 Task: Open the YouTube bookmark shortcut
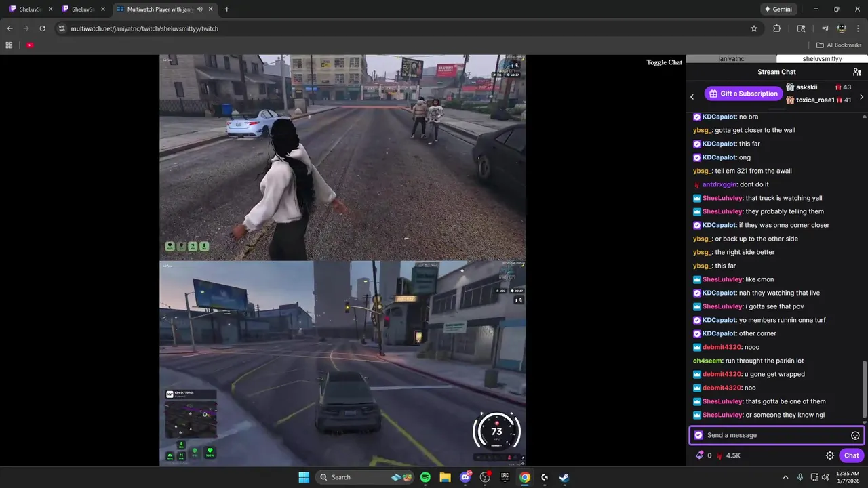pyautogui.click(x=30, y=45)
